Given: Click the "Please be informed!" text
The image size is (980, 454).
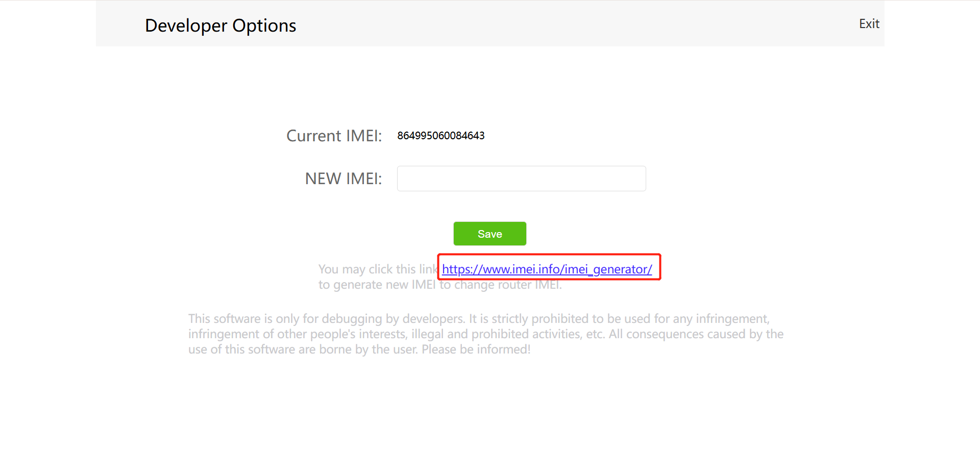Looking at the screenshot, I should [476, 349].
